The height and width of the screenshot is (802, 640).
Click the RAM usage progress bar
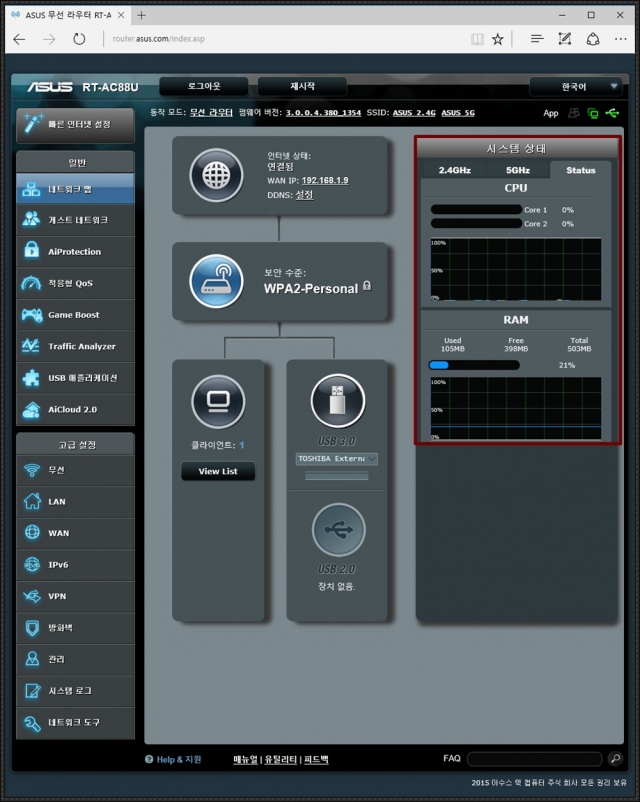click(x=474, y=365)
